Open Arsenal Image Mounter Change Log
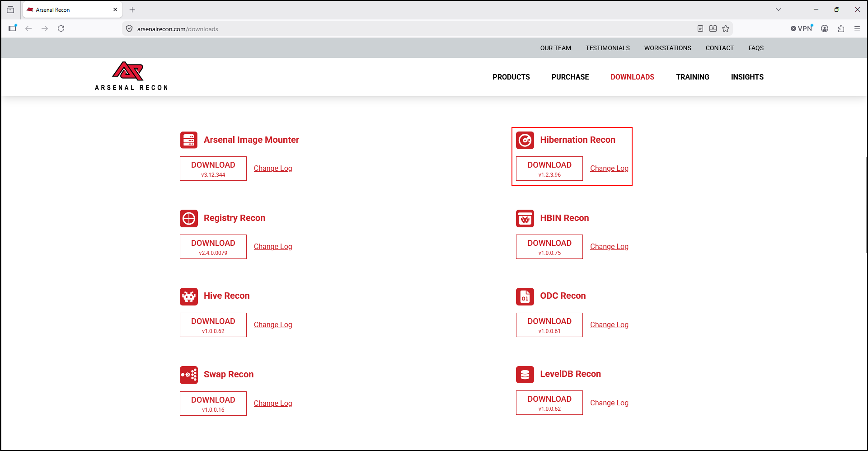This screenshot has width=868, height=451. [x=273, y=168]
